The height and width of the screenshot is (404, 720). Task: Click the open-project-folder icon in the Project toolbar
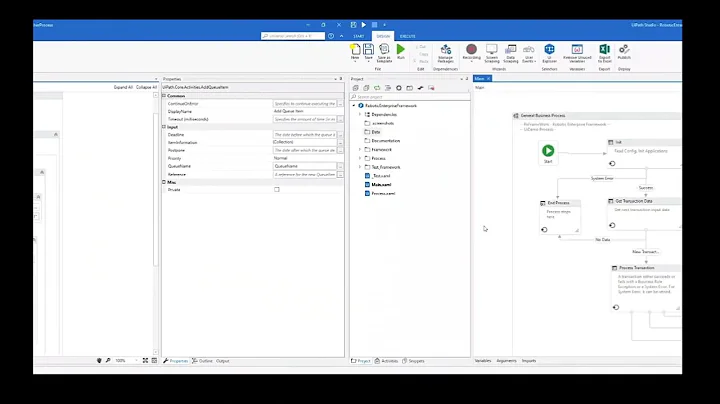[410, 88]
